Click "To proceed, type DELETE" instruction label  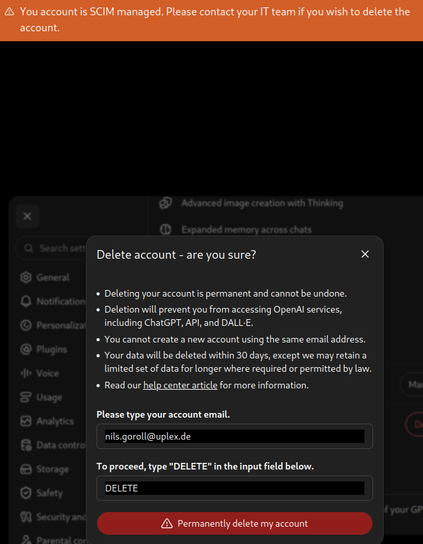click(x=205, y=466)
